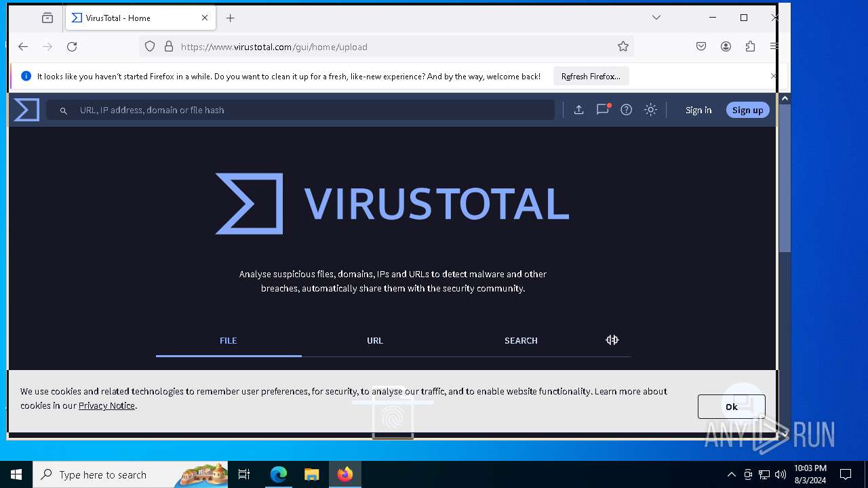
Task: Click the taskbar search box
Action: 130,474
